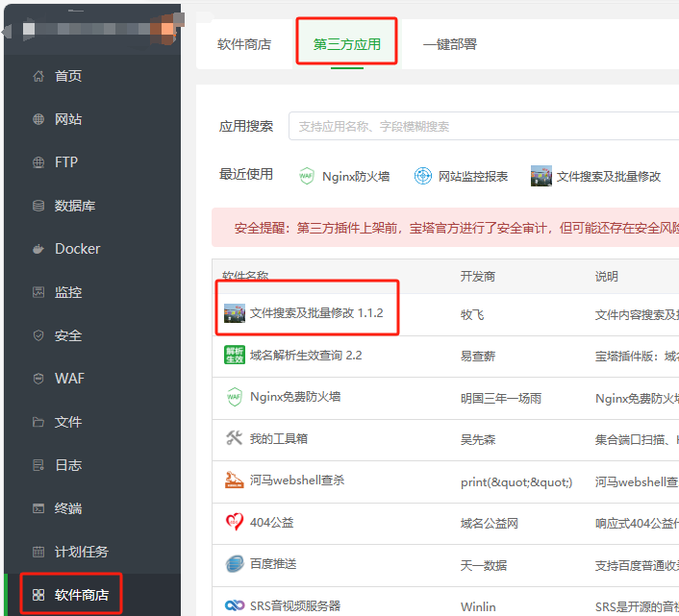This screenshot has height=616, width=679.
Task: Click the 网站监控报表 target icon
Action: pyautogui.click(x=422, y=176)
